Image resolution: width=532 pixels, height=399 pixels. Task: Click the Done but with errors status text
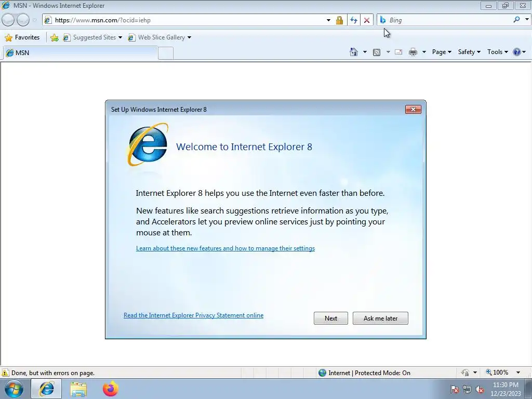tap(53, 373)
